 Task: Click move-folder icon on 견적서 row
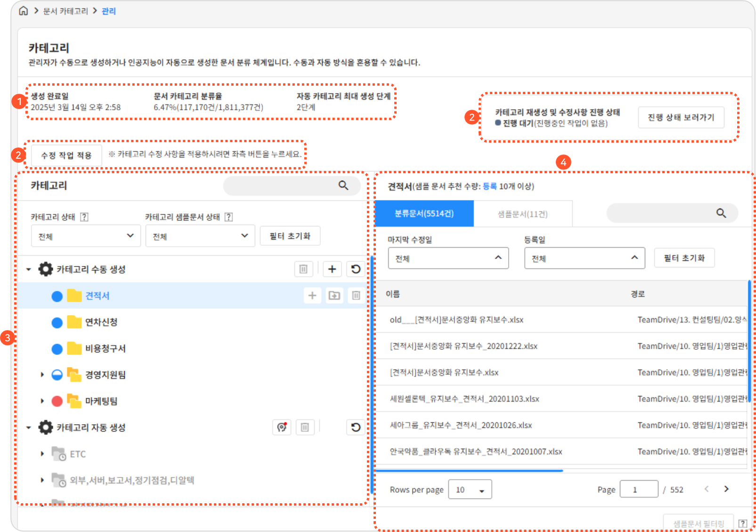click(334, 295)
